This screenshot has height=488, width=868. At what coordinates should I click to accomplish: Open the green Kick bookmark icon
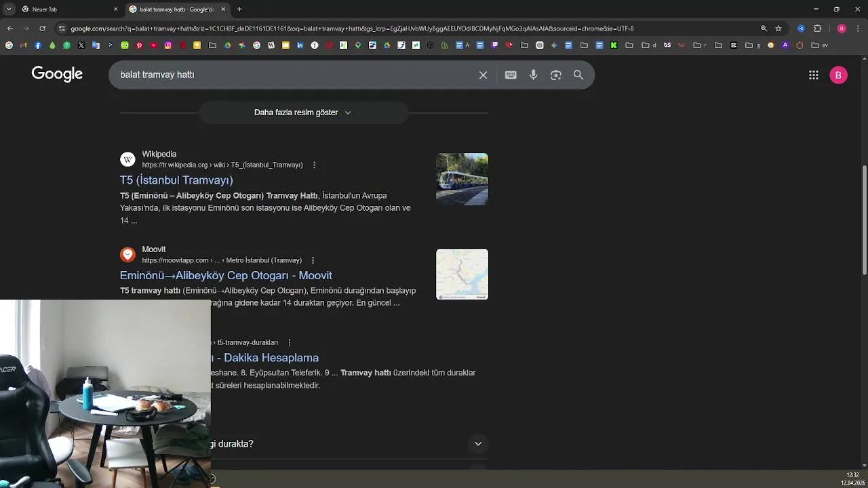click(x=614, y=45)
